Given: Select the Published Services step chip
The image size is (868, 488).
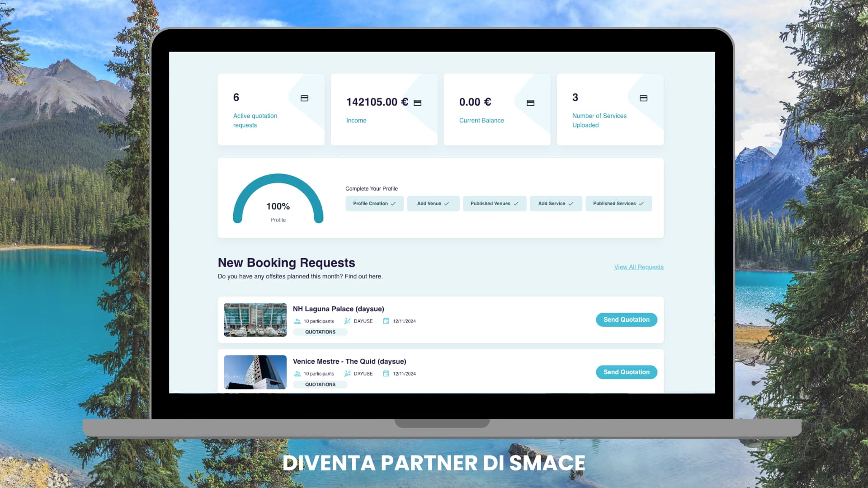Looking at the screenshot, I should [x=618, y=204].
